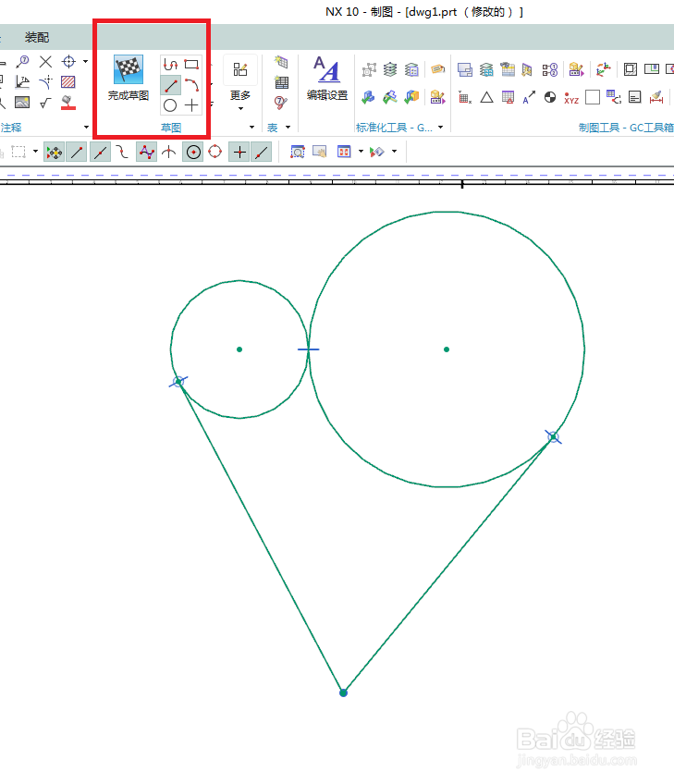The height and width of the screenshot is (784, 674).
Task: Expand the 注释 group options
Action: click(x=87, y=127)
